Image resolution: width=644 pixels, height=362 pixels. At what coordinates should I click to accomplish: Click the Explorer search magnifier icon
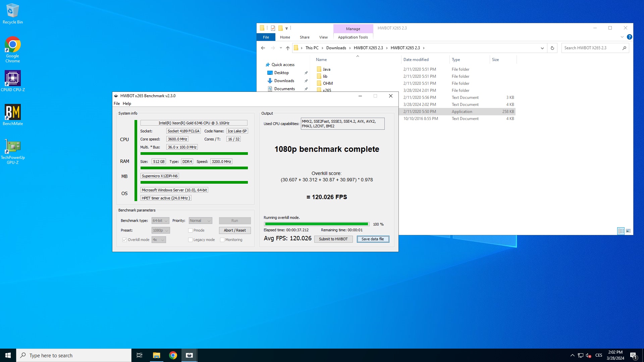[624, 48]
